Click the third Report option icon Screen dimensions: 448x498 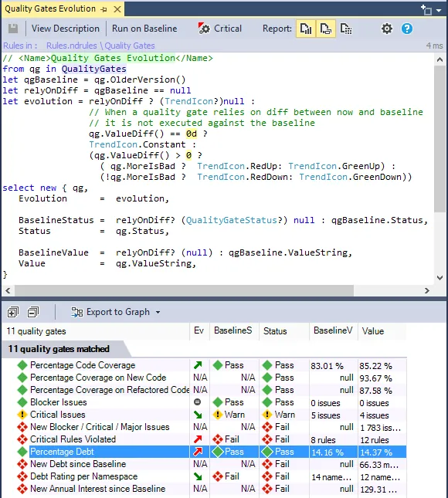[x=346, y=29]
